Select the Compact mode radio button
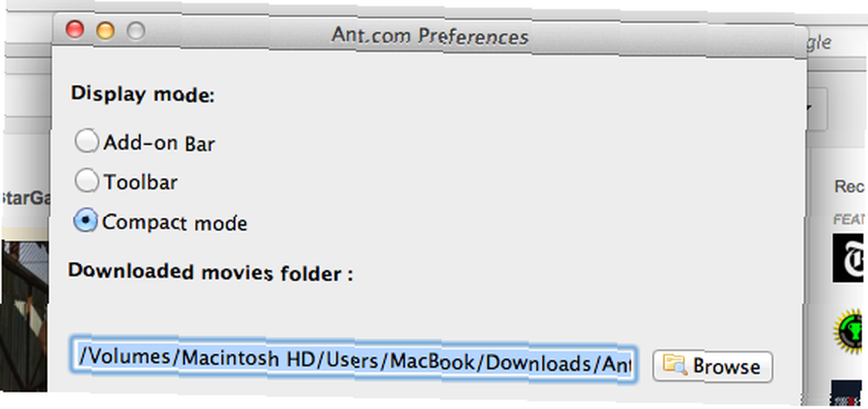 pyautogui.click(x=86, y=221)
